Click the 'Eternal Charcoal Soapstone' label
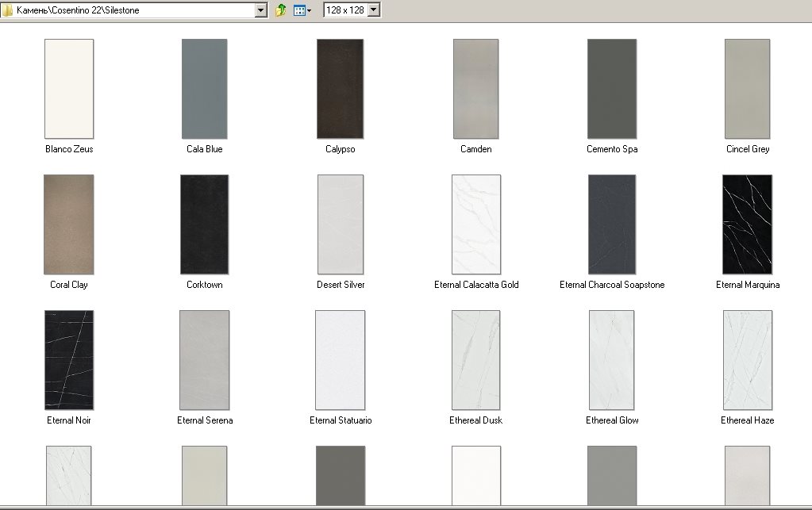Image resolution: width=812 pixels, height=510 pixels. [x=612, y=285]
